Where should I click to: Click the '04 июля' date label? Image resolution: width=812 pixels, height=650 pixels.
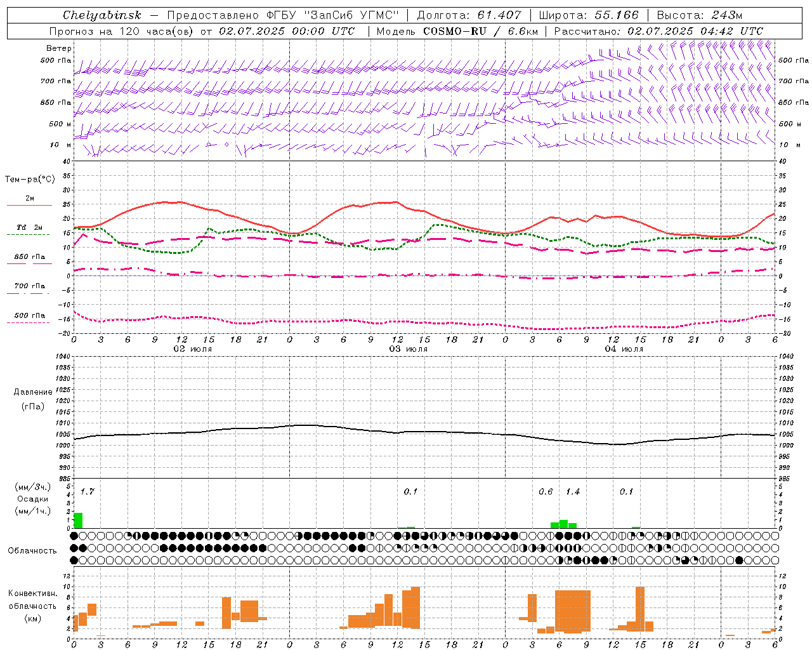[624, 348]
